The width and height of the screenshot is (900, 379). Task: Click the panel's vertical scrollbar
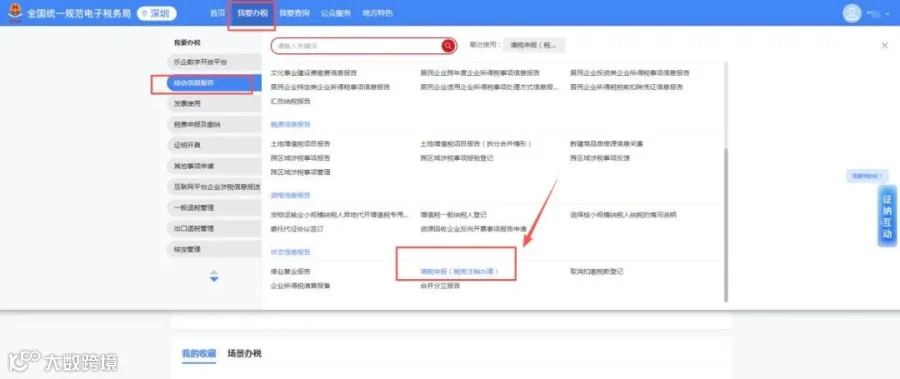[x=726, y=224]
